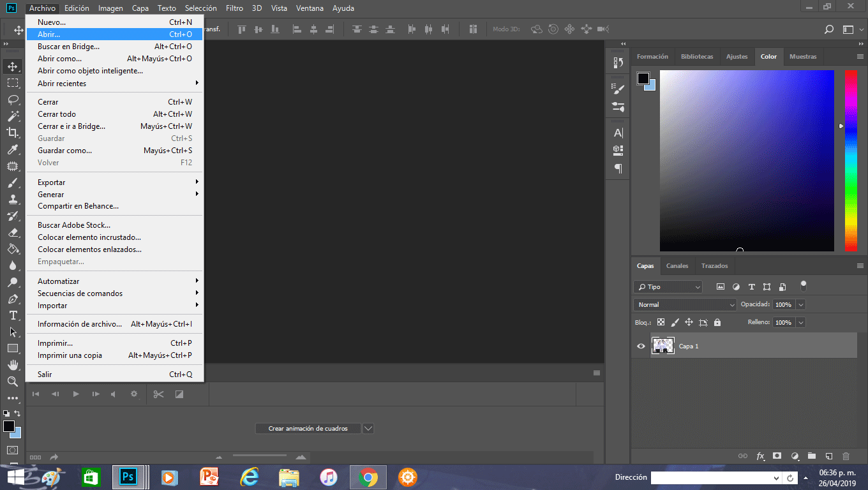Open the Filtro menu in menu bar
Viewport: 868px width, 490px height.
(x=234, y=8)
